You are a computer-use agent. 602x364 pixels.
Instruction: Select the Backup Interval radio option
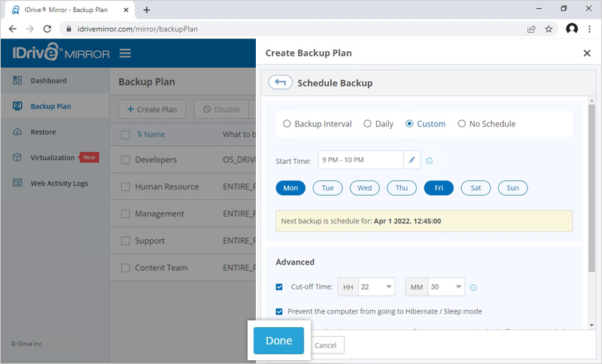coord(287,124)
